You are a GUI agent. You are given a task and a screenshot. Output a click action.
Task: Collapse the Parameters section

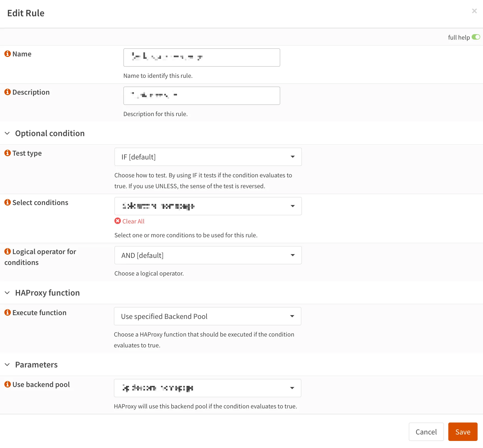click(7, 364)
